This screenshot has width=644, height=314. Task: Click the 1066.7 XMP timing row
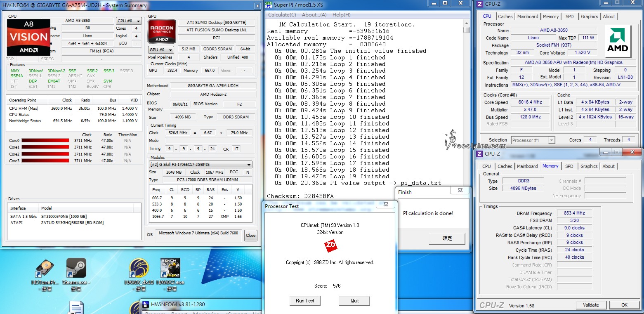click(x=200, y=216)
